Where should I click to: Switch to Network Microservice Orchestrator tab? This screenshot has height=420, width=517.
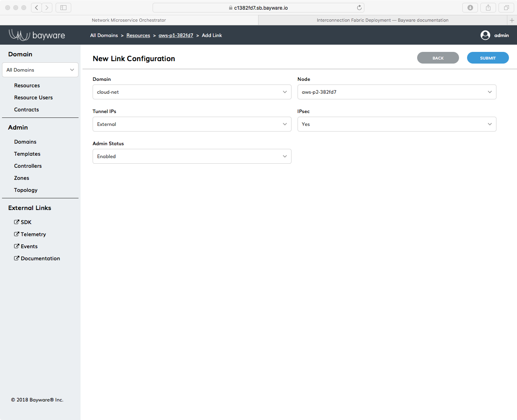coord(129,20)
